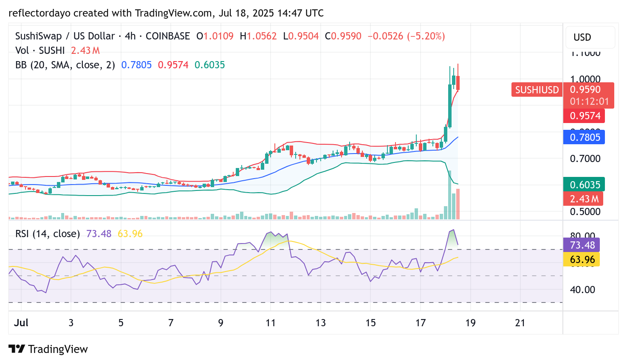Click the 11 date axis label

(271, 323)
